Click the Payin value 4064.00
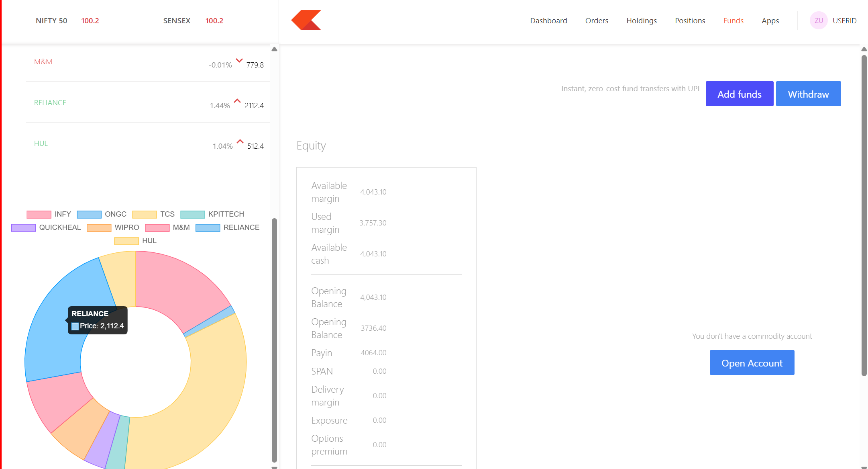 click(373, 353)
